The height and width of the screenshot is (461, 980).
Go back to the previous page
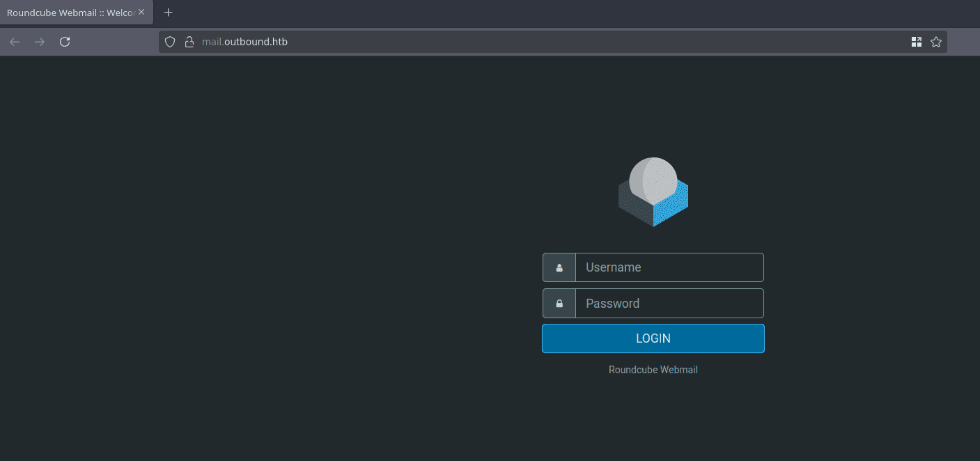coord(15,42)
